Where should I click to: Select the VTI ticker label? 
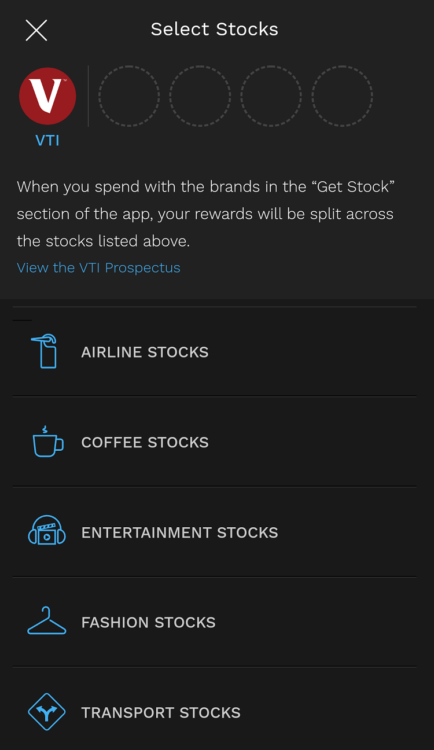point(47,141)
